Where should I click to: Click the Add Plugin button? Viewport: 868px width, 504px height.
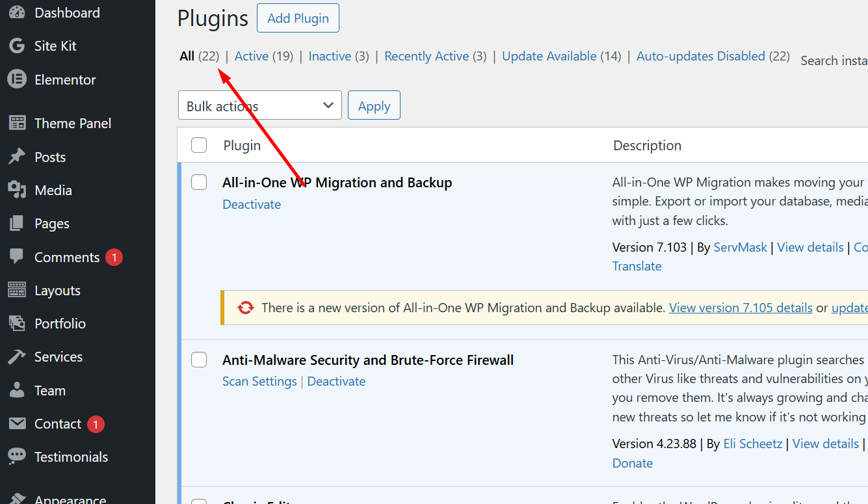[x=298, y=18]
